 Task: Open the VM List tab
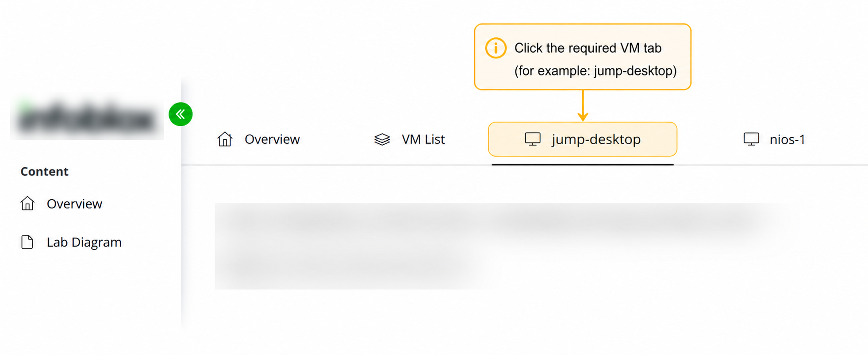409,139
